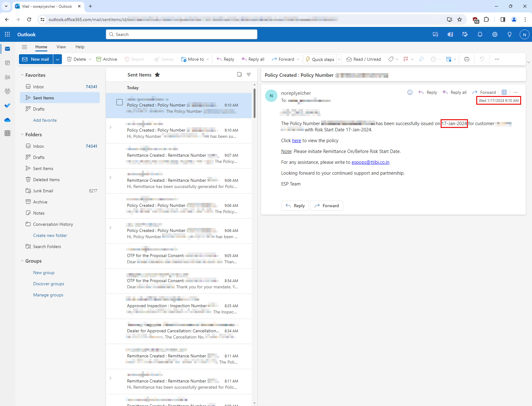Toggle the Read / Unread button
Image resolution: width=532 pixels, height=406 pixels.
364,59
